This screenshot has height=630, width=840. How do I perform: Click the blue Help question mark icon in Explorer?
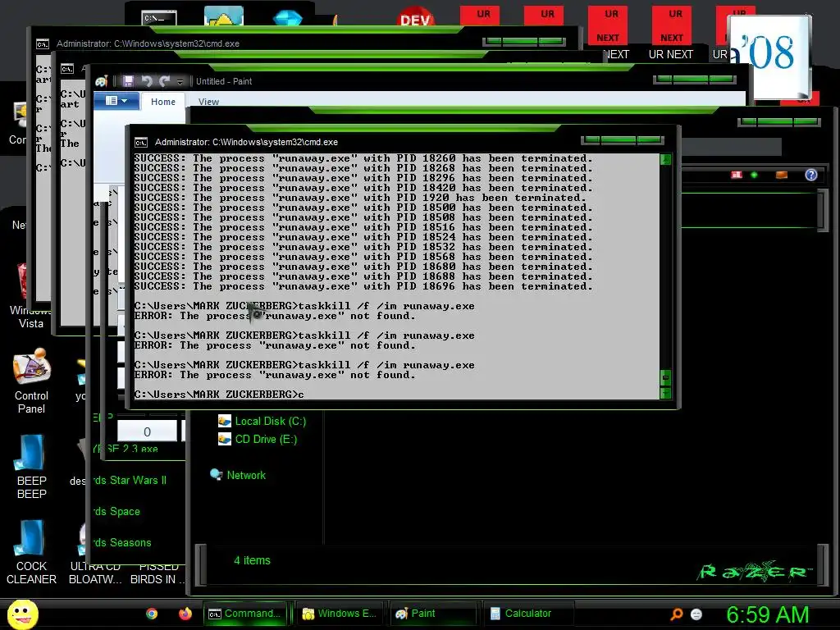811,175
